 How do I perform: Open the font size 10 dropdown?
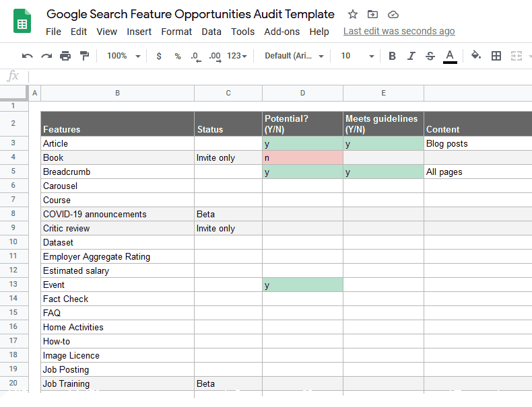coord(358,56)
